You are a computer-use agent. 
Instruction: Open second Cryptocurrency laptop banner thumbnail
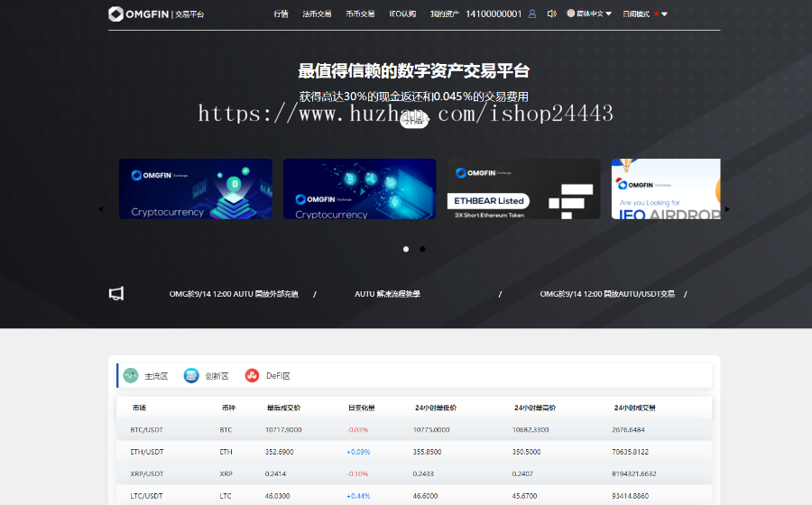pos(360,188)
